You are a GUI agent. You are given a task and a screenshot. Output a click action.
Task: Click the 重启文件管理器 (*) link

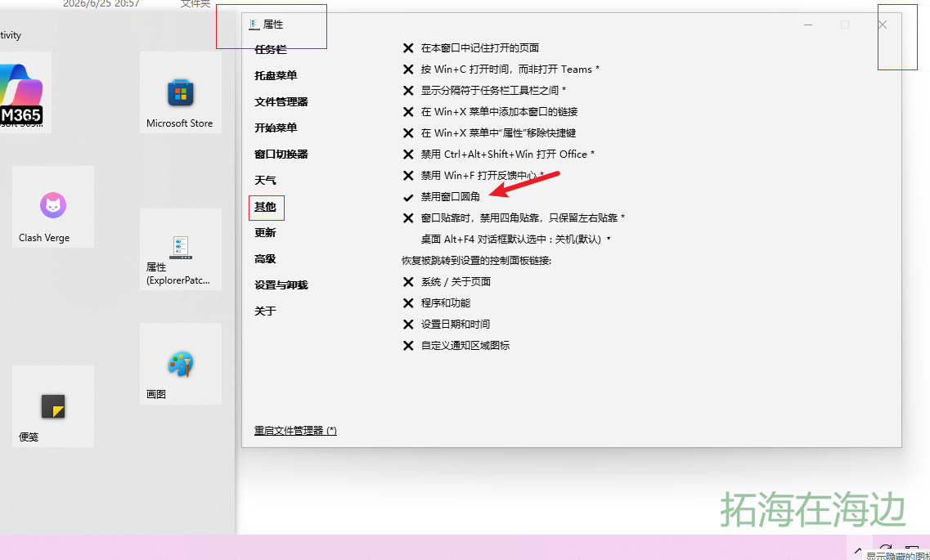(x=295, y=431)
